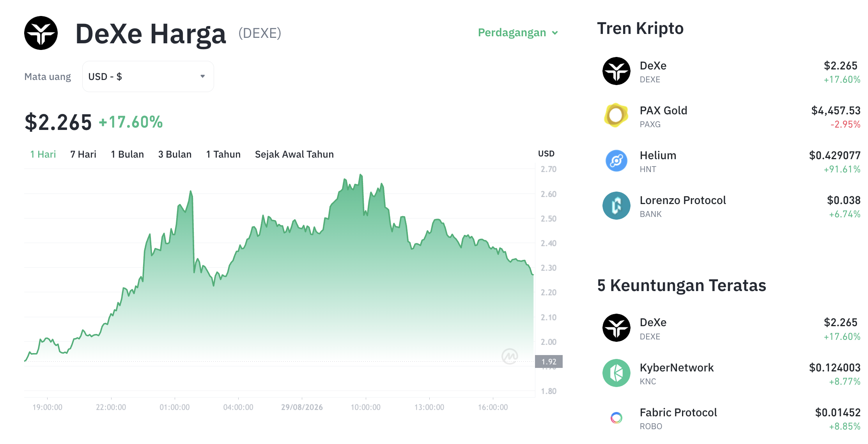868x444 pixels.
Task: Open the USD - $ currency selector
Action: (148, 76)
